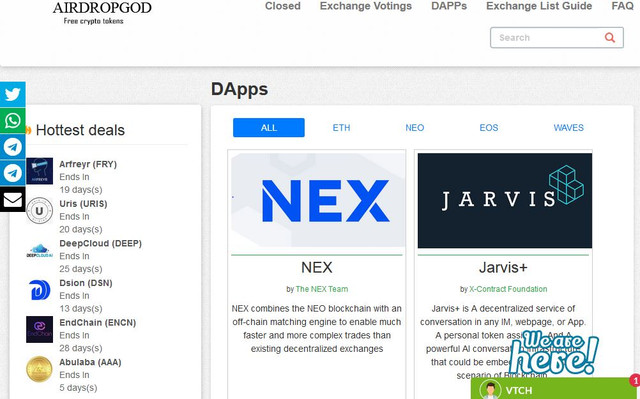Open the NEX banner image
640x399 pixels.
318,200
